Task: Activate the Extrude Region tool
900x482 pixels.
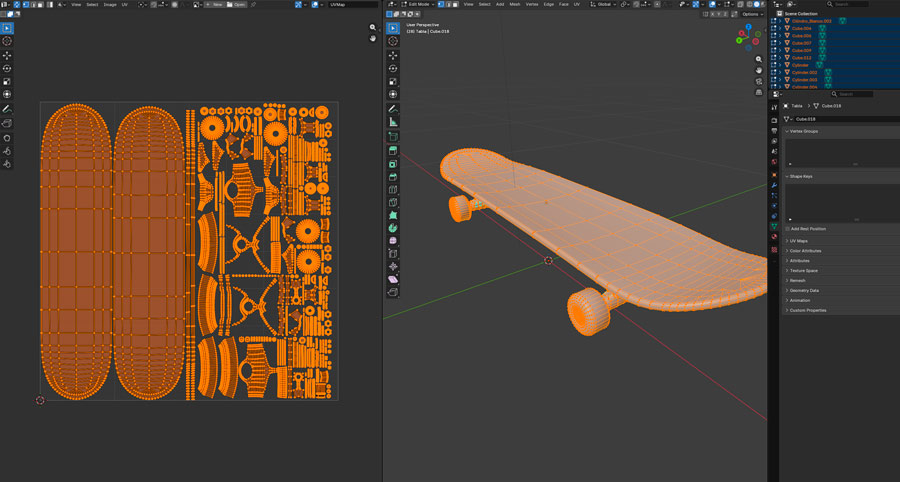Action: pos(393,151)
